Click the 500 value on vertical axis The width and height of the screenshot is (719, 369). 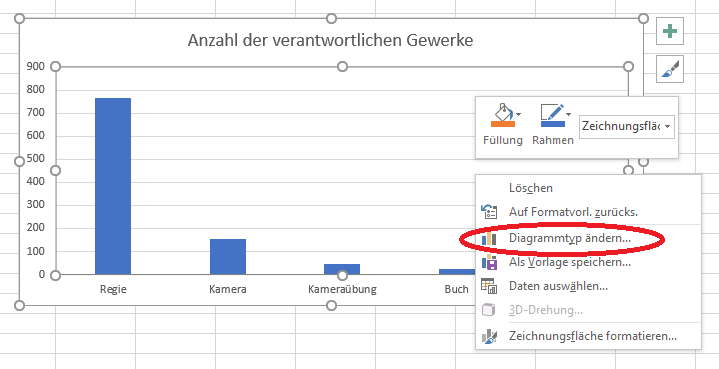tap(36, 159)
